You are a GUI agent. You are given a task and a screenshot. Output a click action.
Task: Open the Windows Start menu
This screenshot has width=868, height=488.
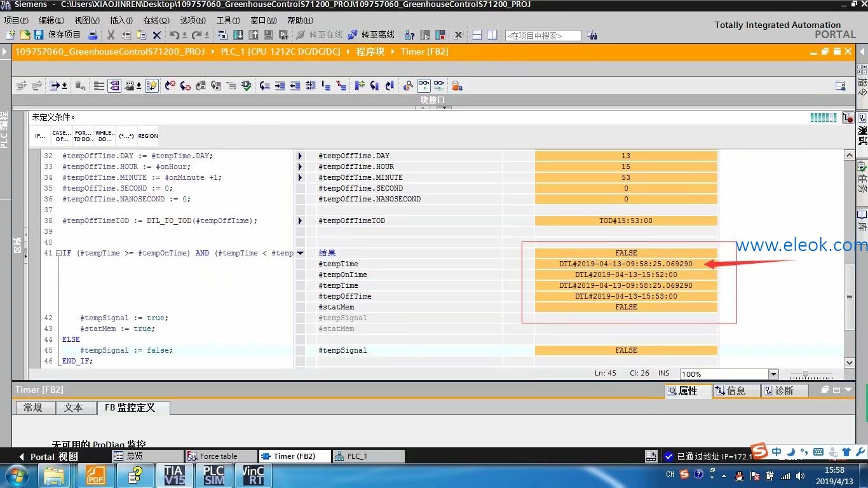[x=16, y=475]
